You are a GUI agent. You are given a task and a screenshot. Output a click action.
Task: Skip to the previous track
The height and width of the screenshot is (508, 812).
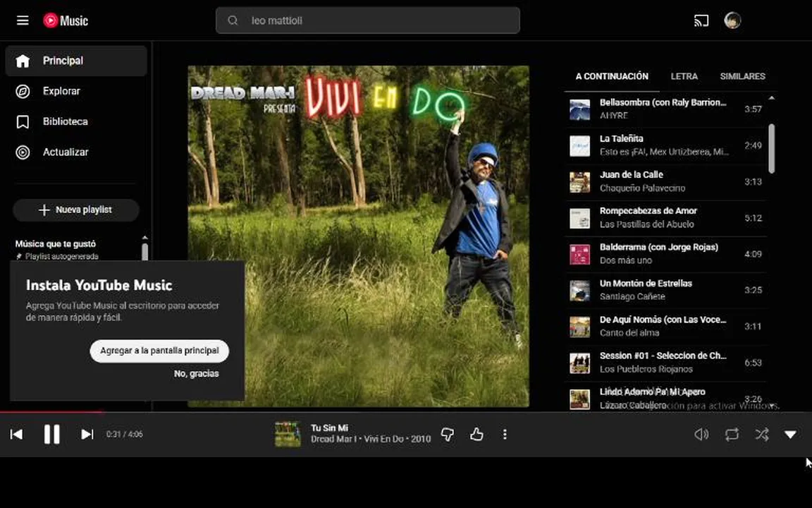pyautogui.click(x=17, y=435)
